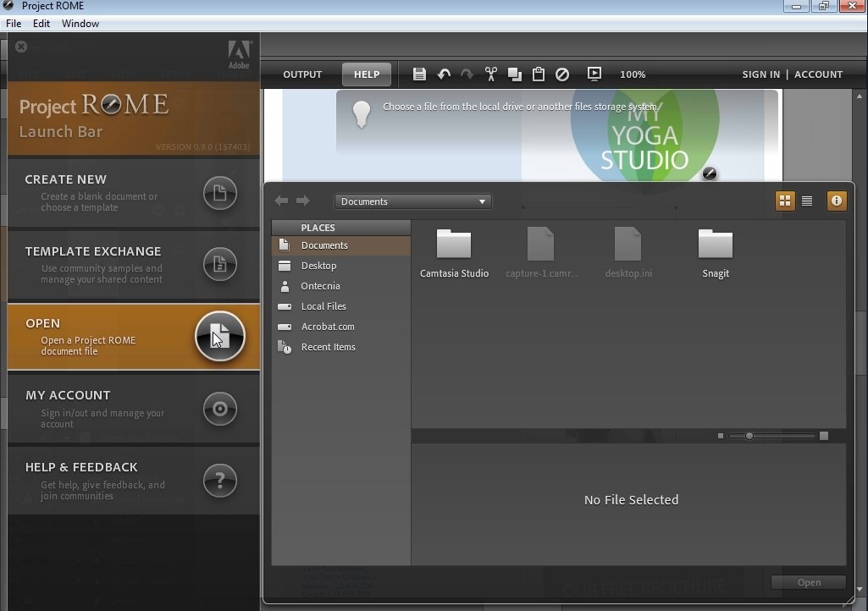Select the Snagit folder

pyautogui.click(x=716, y=253)
